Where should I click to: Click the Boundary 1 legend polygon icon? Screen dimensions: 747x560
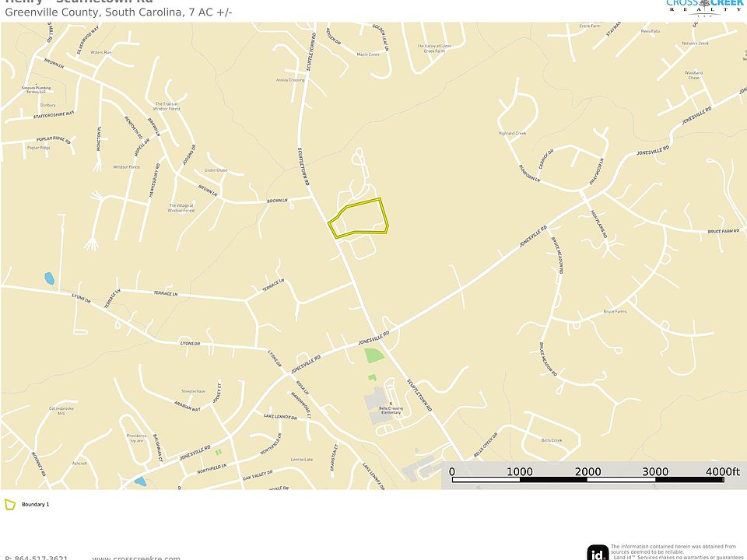pos(10,504)
